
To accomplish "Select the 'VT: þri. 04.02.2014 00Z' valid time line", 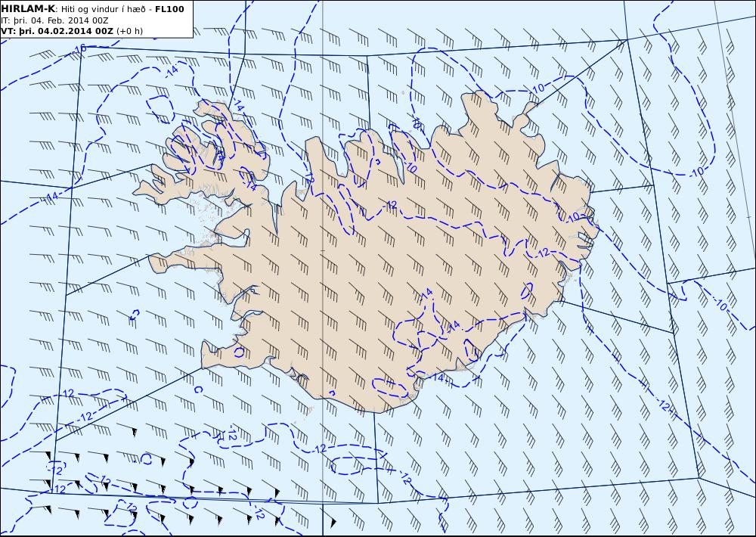I will [x=57, y=31].
